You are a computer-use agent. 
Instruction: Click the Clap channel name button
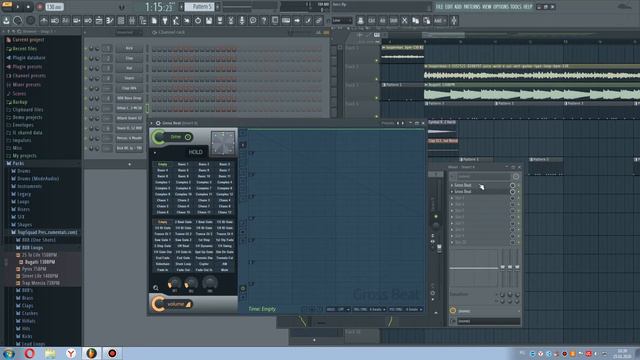click(129, 58)
